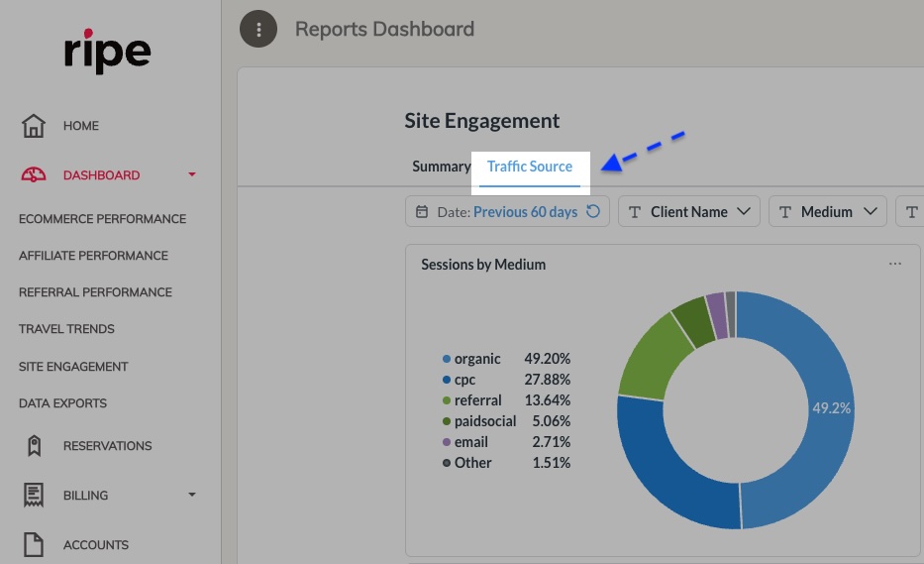This screenshot has width=924, height=564.
Task: Click the 27.88% cpc value
Action: (x=547, y=380)
